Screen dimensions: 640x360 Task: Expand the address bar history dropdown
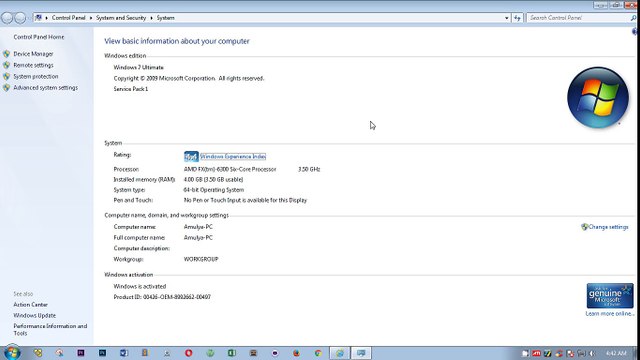[x=507, y=18]
